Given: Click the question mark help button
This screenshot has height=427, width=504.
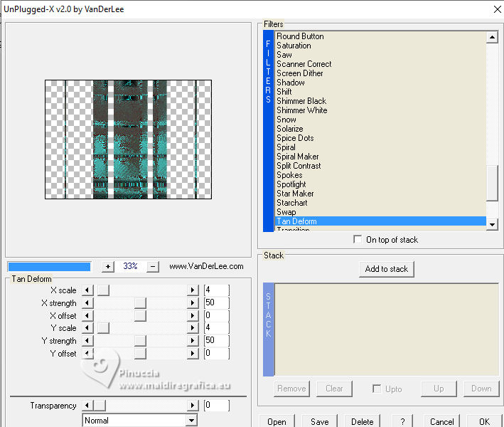Looking at the screenshot, I should 402,421.
